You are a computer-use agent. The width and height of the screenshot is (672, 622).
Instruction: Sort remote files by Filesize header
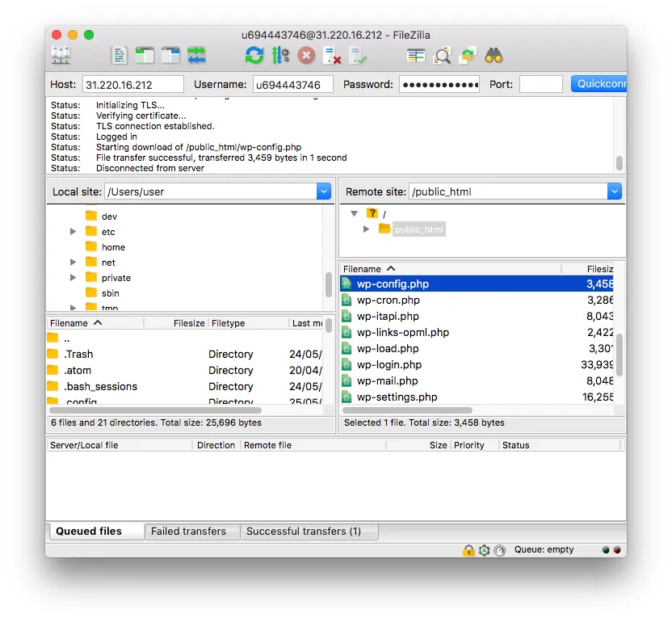coord(587,269)
